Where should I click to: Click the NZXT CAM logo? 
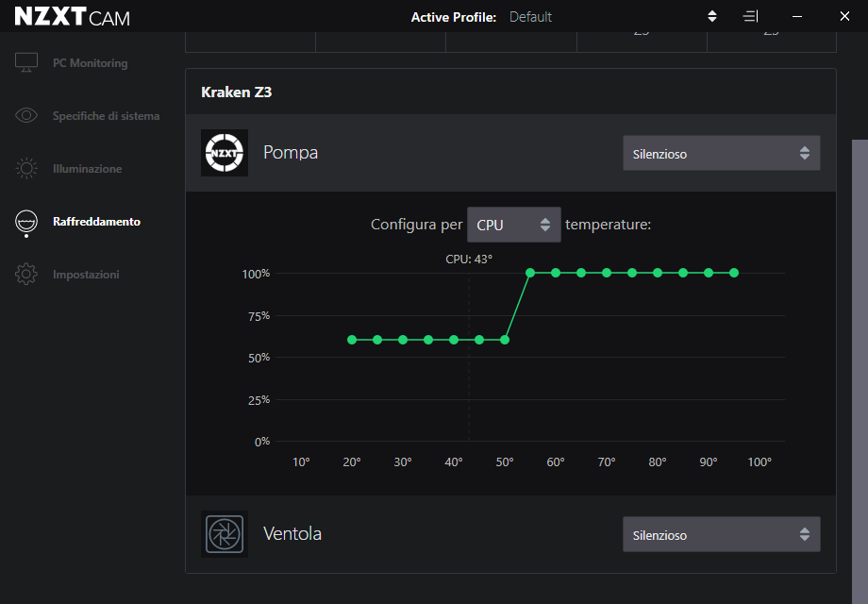click(x=72, y=17)
